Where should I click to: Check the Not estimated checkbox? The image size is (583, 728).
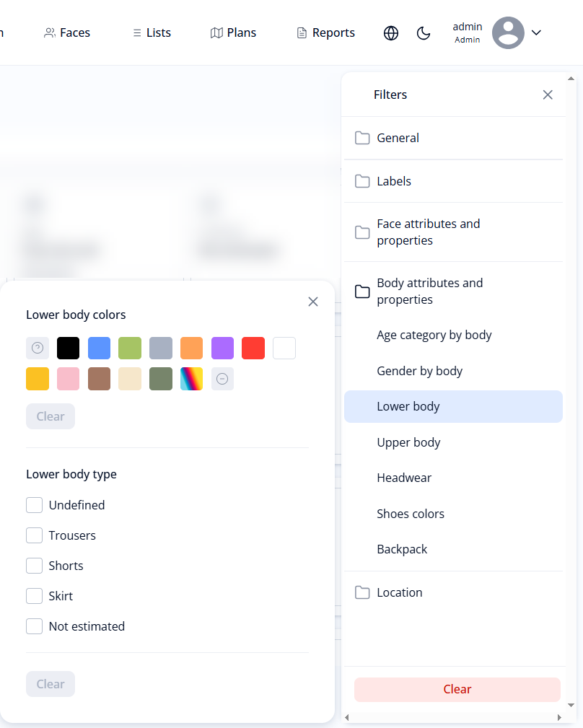[x=34, y=626]
